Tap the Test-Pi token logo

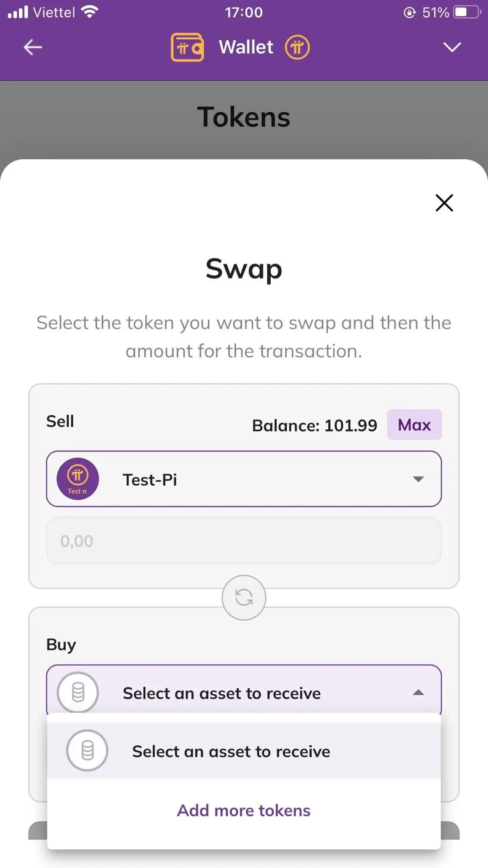pyautogui.click(x=78, y=479)
